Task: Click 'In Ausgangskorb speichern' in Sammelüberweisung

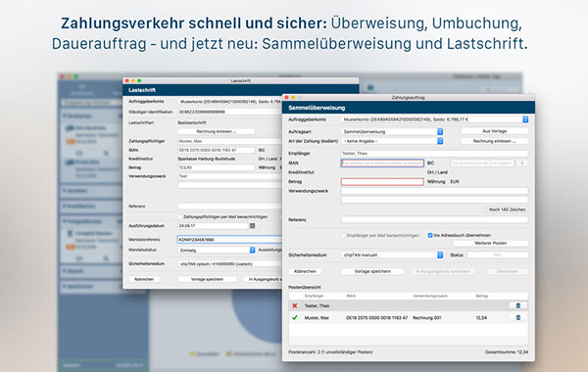Action: [x=443, y=271]
